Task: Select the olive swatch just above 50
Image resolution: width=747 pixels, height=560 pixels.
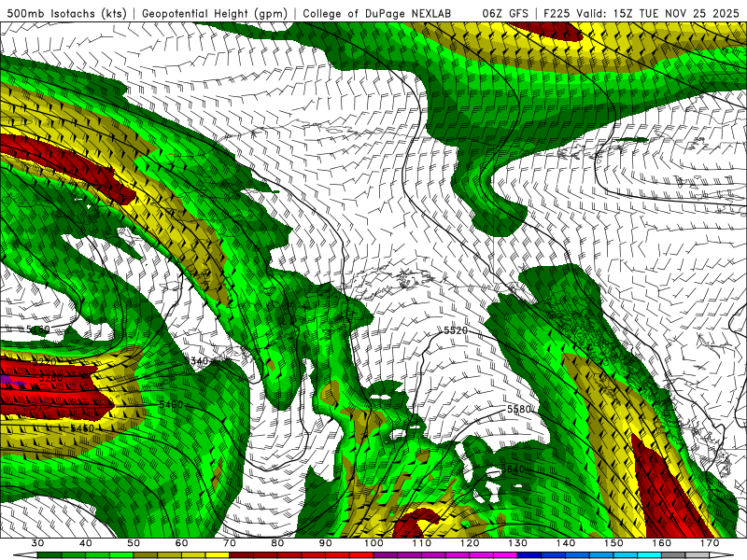Action: click(x=146, y=555)
